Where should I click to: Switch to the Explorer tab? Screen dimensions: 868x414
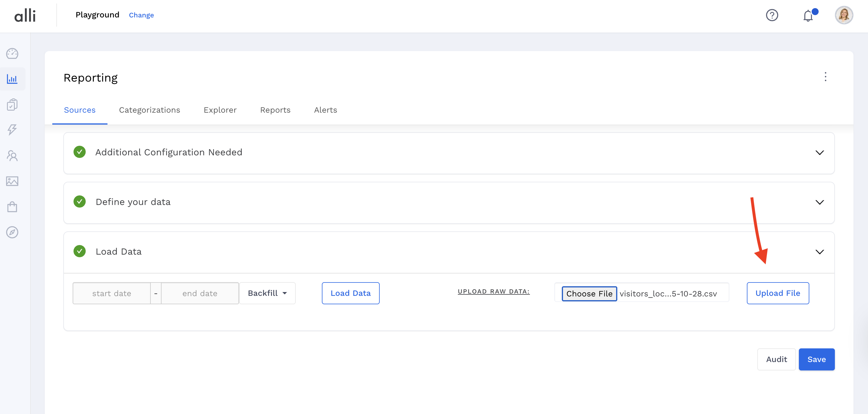220,110
